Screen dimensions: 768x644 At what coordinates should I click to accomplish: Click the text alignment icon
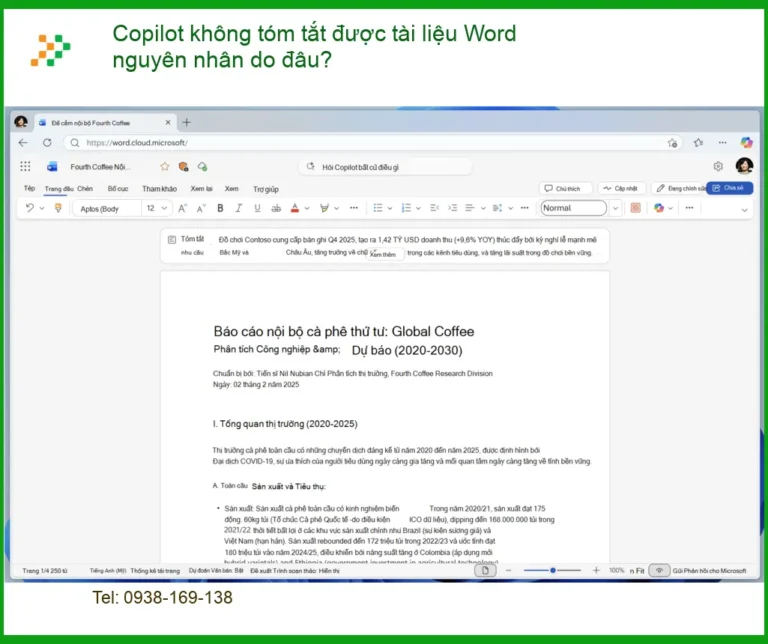[470, 208]
